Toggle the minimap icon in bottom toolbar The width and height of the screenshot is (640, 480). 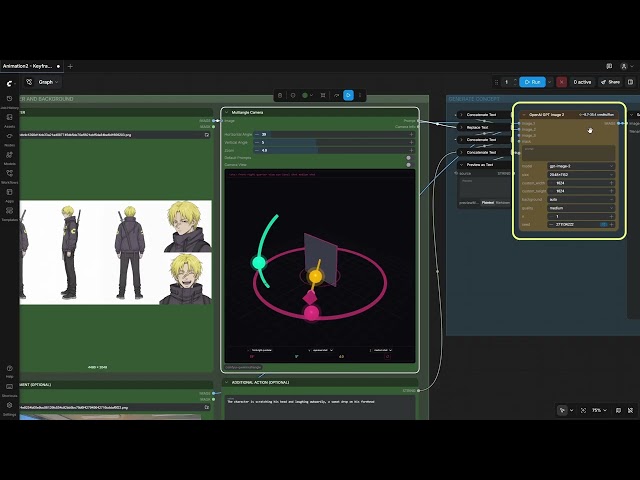pyautogui.click(x=618, y=410)
